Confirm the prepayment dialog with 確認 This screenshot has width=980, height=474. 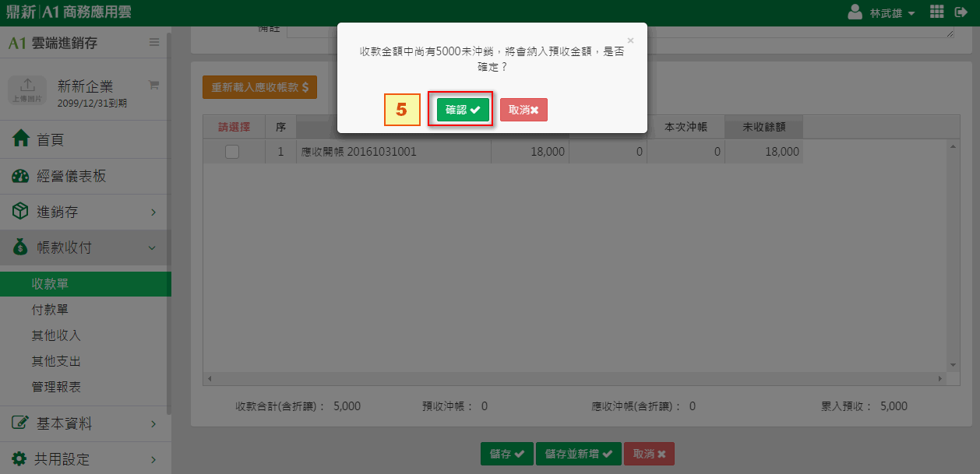click(463, 110)
